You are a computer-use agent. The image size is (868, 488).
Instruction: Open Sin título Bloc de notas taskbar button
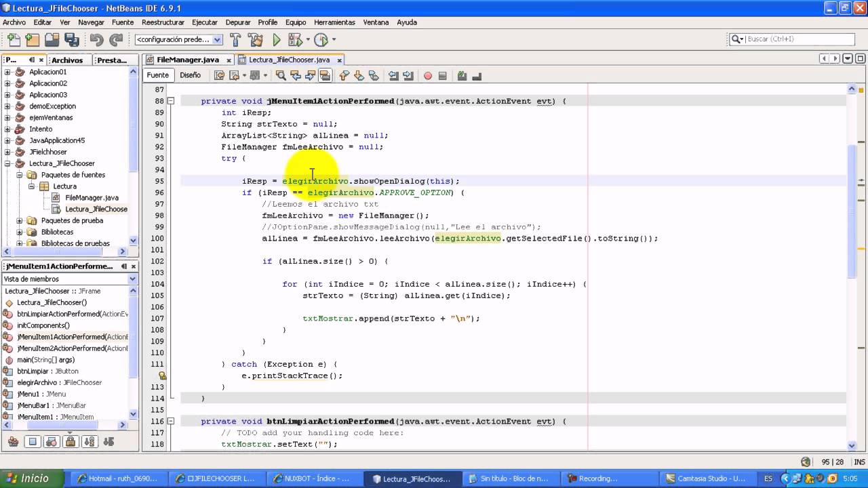click(x=511, y=479)
